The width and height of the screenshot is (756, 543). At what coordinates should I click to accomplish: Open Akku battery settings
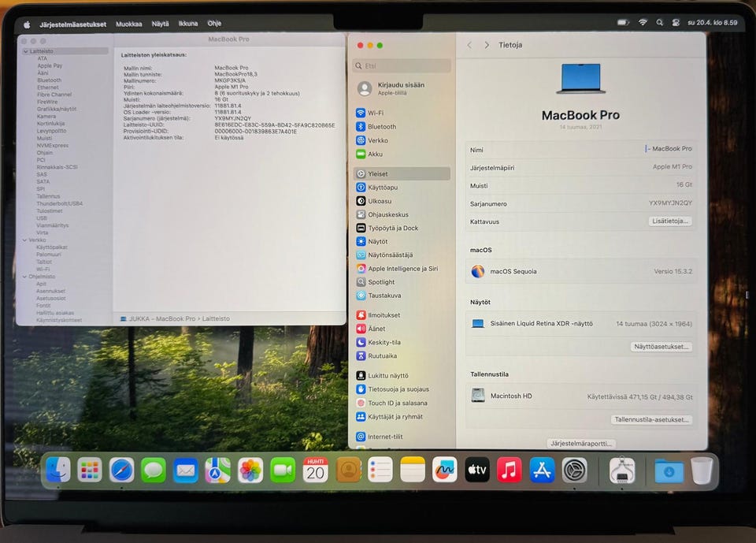coord(402,154)
